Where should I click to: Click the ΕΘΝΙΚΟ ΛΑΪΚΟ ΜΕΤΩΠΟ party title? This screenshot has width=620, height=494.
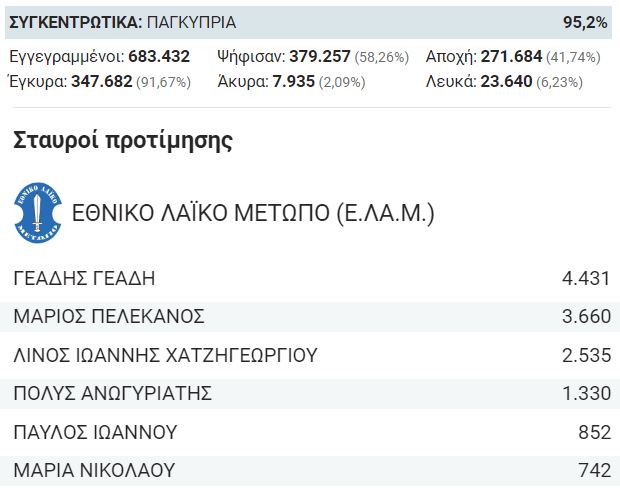tap(253, 213)
